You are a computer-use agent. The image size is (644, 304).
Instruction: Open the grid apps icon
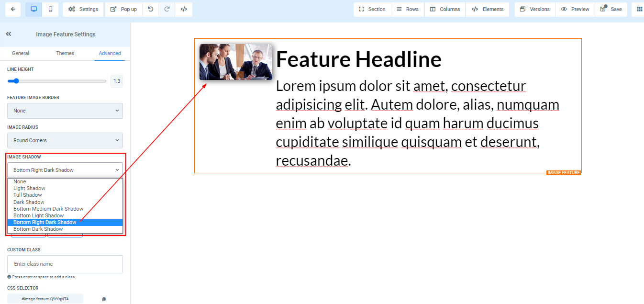(x=639, y=9)
